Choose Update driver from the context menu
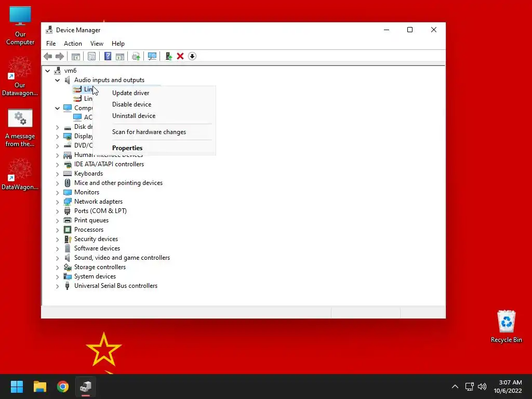This screenshot has height=399, width=532. pos(154,93)
